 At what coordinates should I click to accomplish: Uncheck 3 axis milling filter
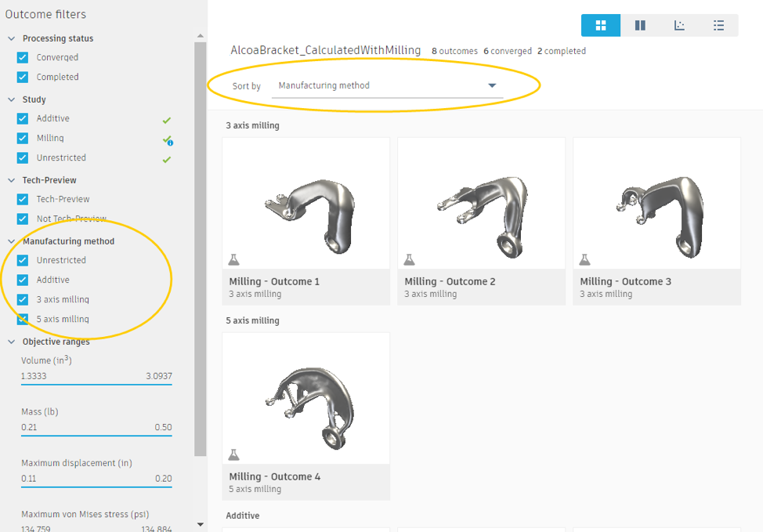click(23, 299)
